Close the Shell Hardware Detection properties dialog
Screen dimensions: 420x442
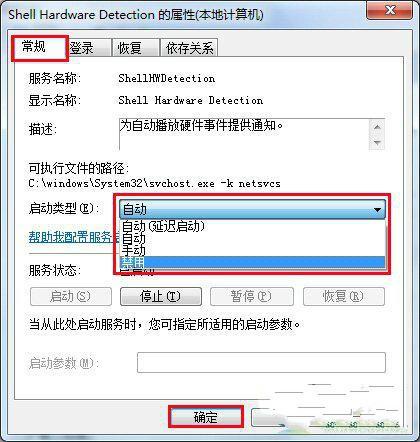[389, 11]
